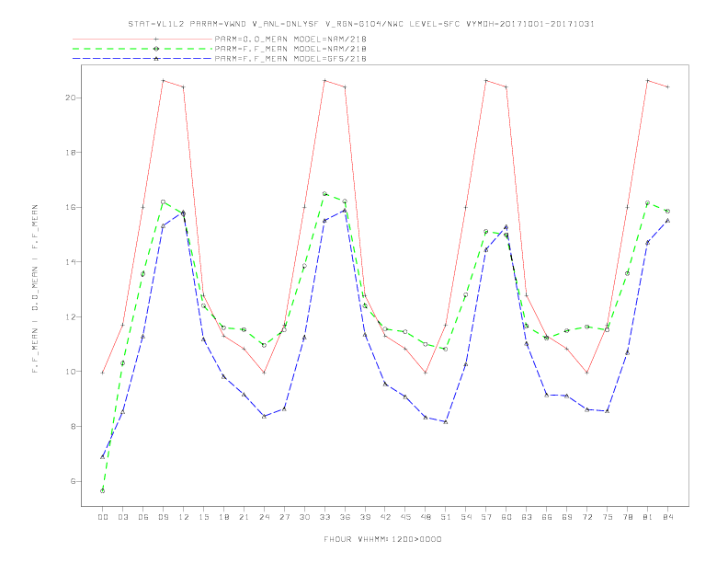The width and height of the screenshot is (728, 563).
Task: Click the x-axis label FHOUR VHHMM:1200>0000
Action: tap(382, 539)
